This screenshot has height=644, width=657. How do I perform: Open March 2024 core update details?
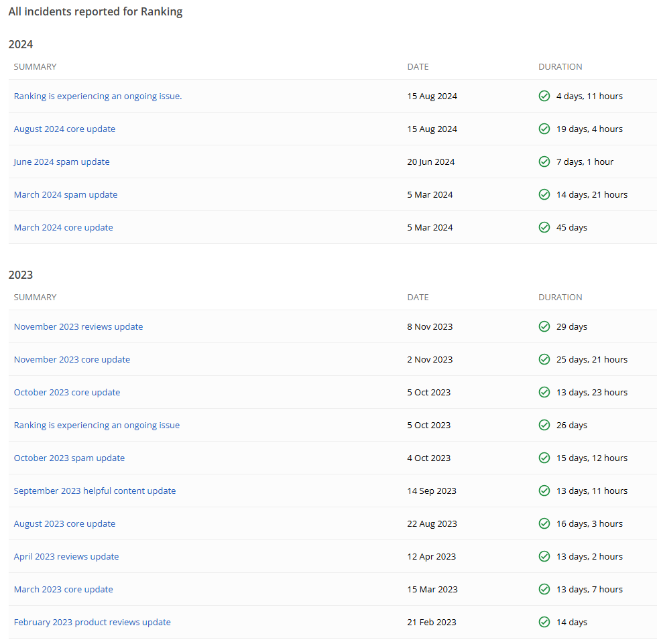tap(64, 228)
